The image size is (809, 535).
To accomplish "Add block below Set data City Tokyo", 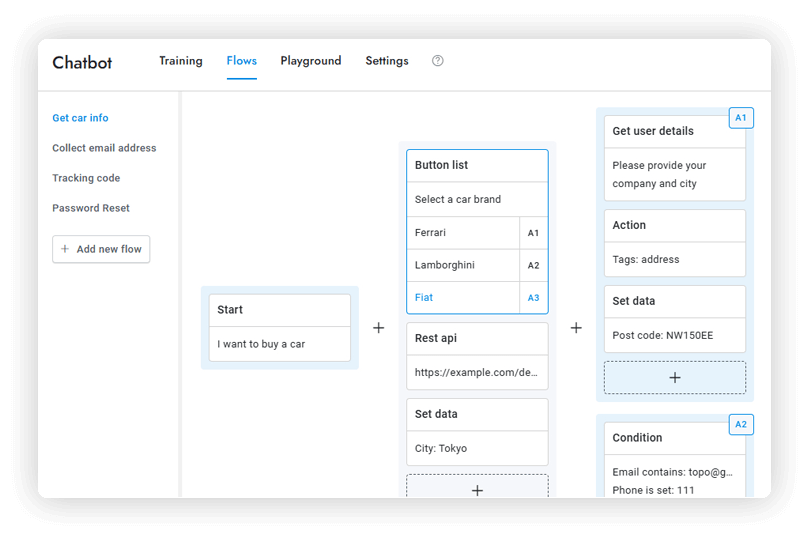I will coord(477,488).
